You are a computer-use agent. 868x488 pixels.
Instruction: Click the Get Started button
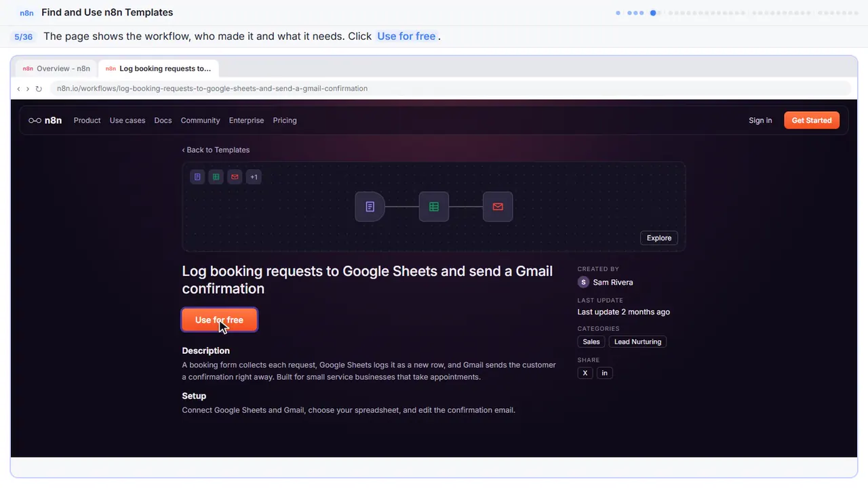point(812,120)
